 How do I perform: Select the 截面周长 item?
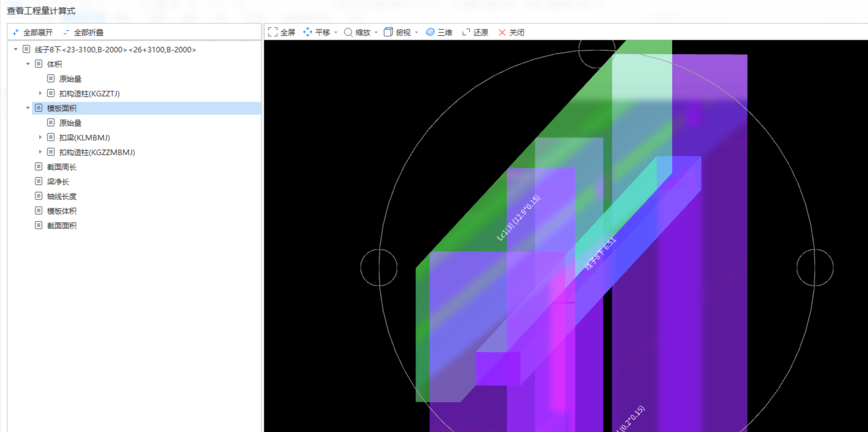tap(62, 167)
